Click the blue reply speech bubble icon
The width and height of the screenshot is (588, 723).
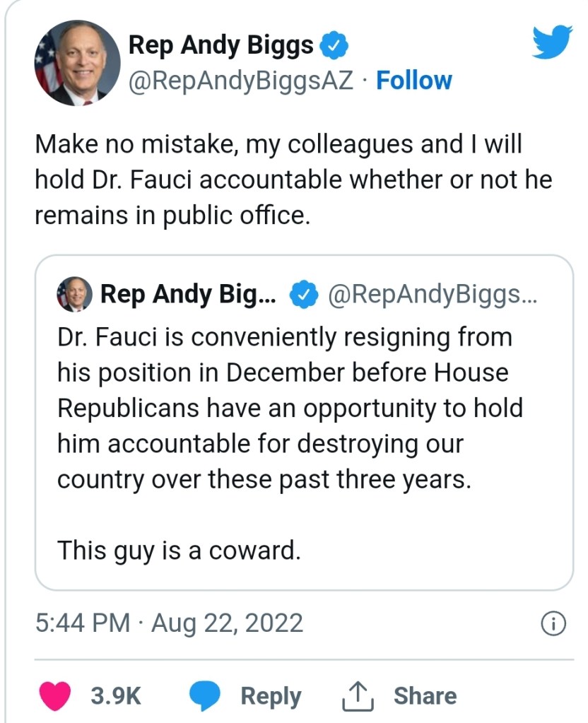[205, 696]
